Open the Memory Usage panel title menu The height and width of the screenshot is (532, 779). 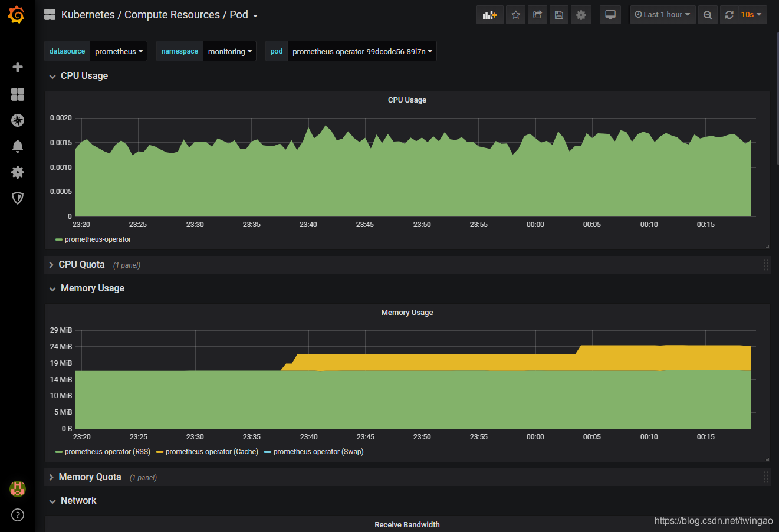click(407, 313)
